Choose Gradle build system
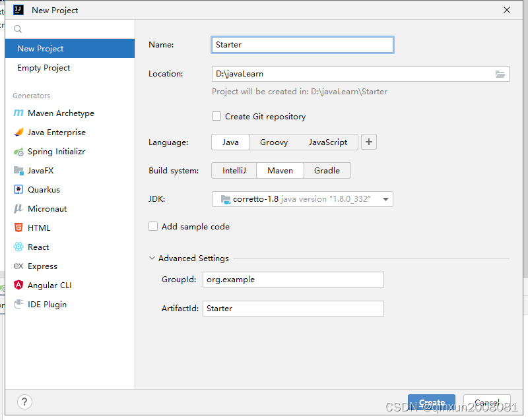Screen dimensions: 528x420 tap(327, 171)
